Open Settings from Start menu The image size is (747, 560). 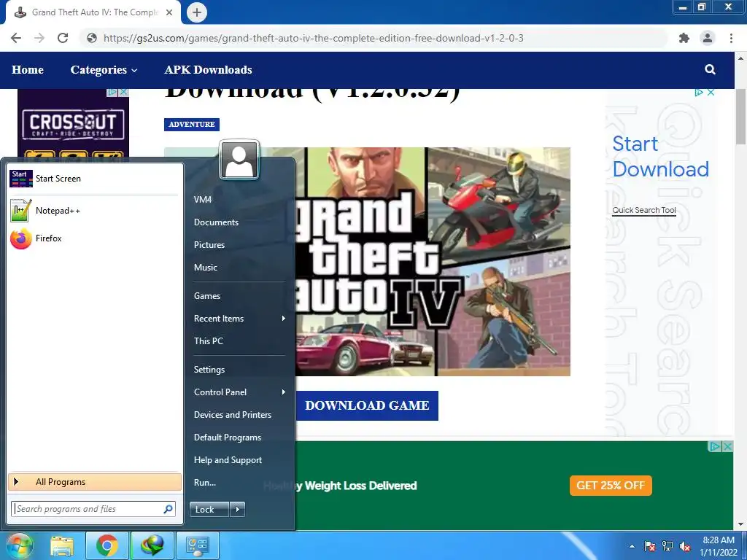point(209,370)
